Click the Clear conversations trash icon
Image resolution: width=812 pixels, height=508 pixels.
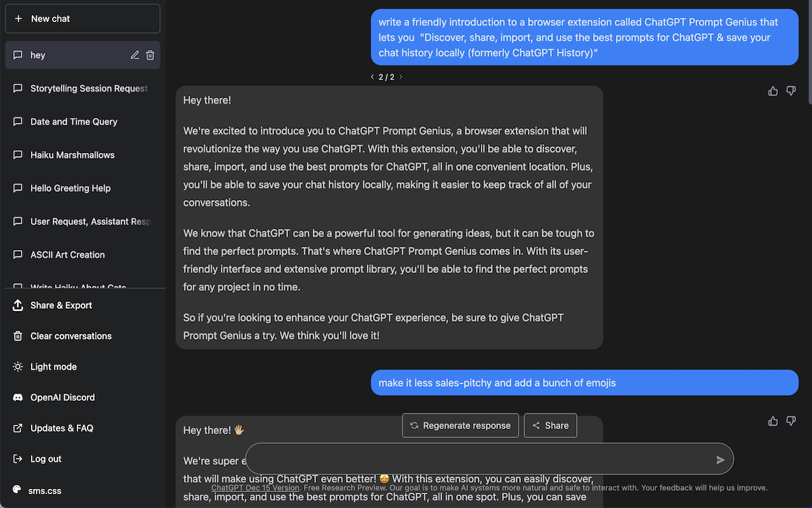click(18, 336)
